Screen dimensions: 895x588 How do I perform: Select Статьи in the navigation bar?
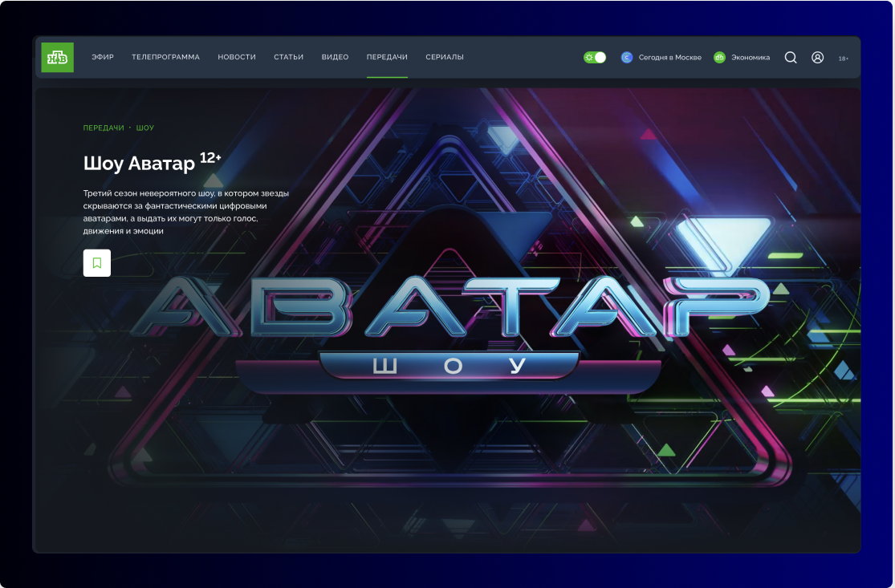(x=288, y=57)
